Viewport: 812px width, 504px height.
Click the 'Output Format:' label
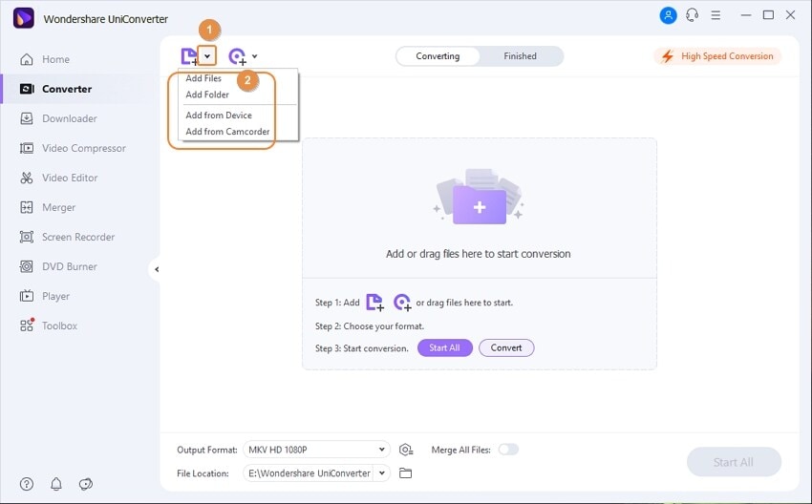[x=206, y=451]
